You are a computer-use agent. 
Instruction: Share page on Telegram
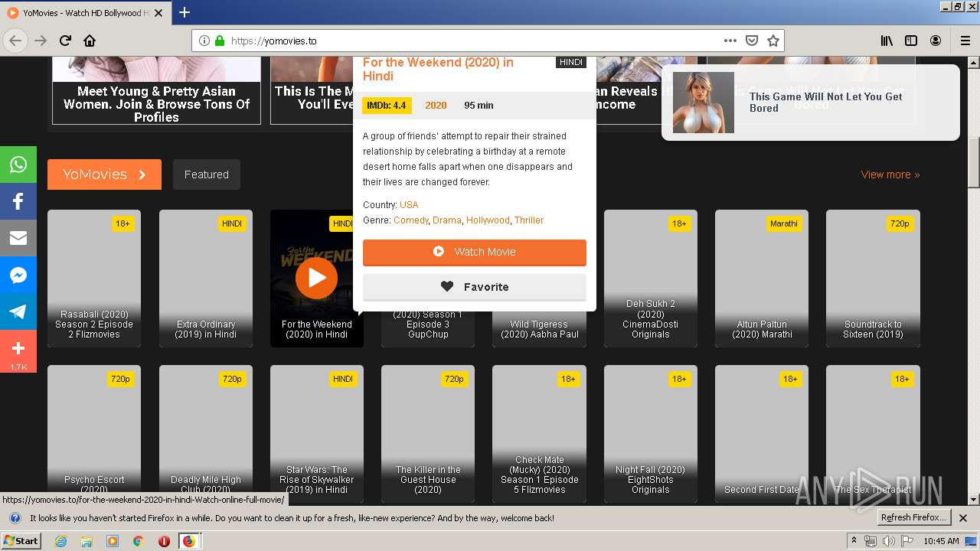(x=18, y=311)
